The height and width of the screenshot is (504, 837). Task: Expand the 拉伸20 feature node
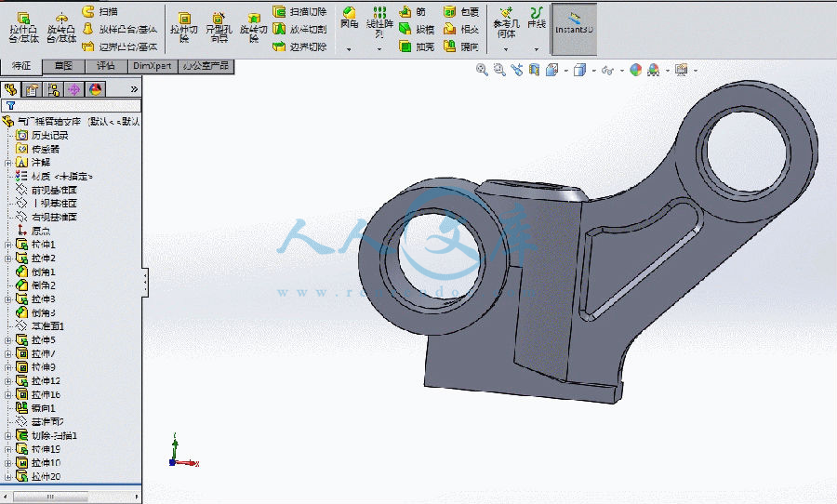point(7,477)
